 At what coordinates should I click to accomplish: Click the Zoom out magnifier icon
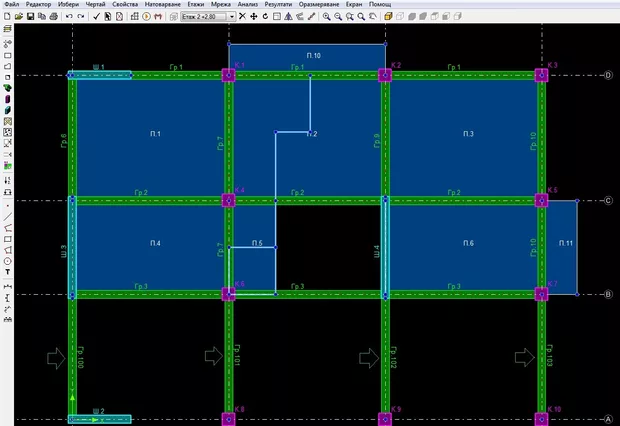click(338, 17)
